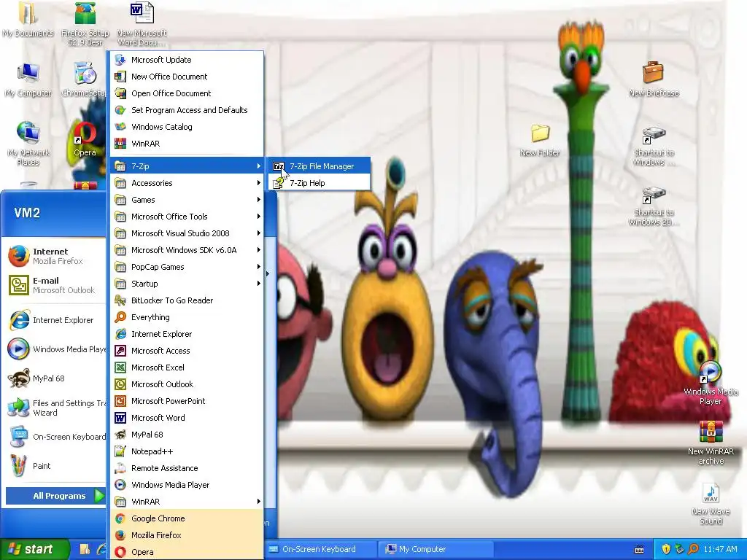Expand the Accessories submenu arrow
This screenshot has height=560, width=747.
(x=259, y=183)
